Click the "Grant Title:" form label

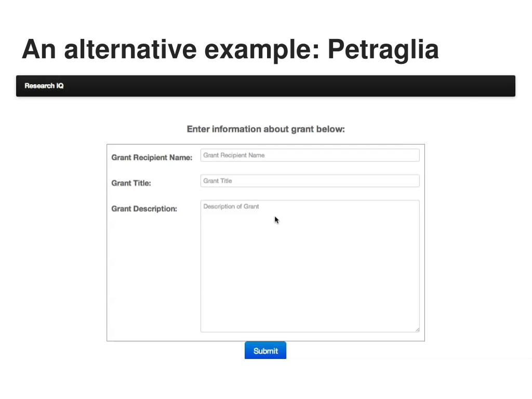pyautogui.click(x=131, y=183)
